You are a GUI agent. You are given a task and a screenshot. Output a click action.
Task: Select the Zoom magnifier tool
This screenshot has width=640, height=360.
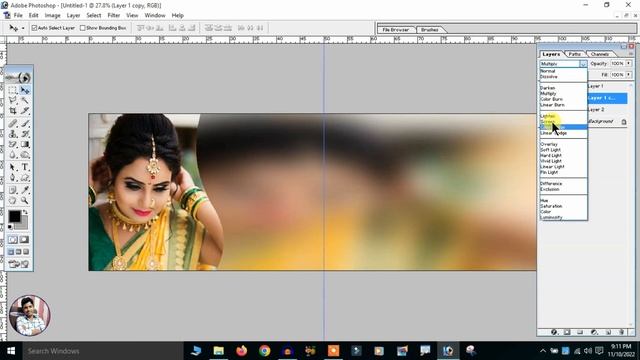coord(25,200)
